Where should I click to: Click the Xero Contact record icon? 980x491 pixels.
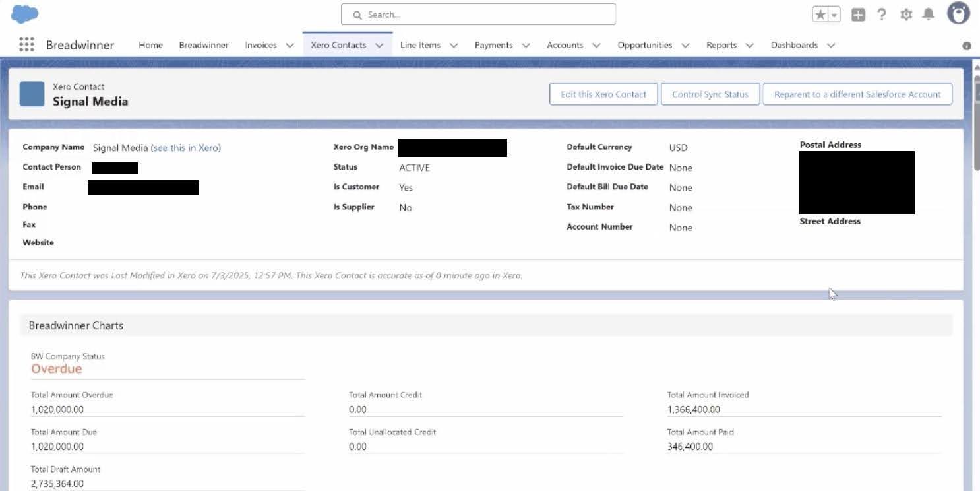(x=32, y=94)
